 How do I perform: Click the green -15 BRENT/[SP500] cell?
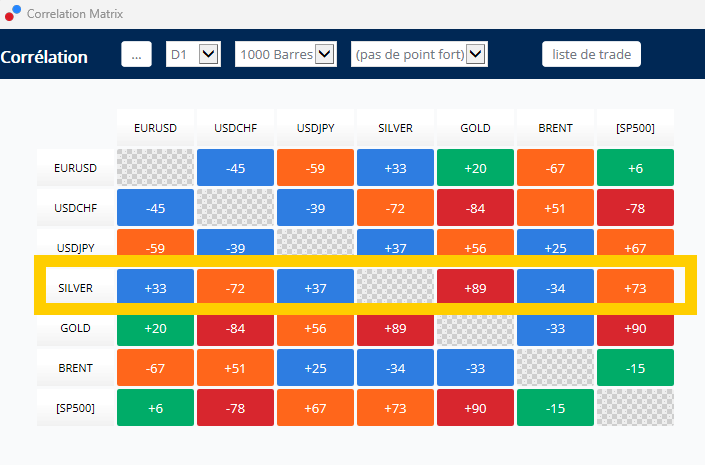(x=635, y=368)
